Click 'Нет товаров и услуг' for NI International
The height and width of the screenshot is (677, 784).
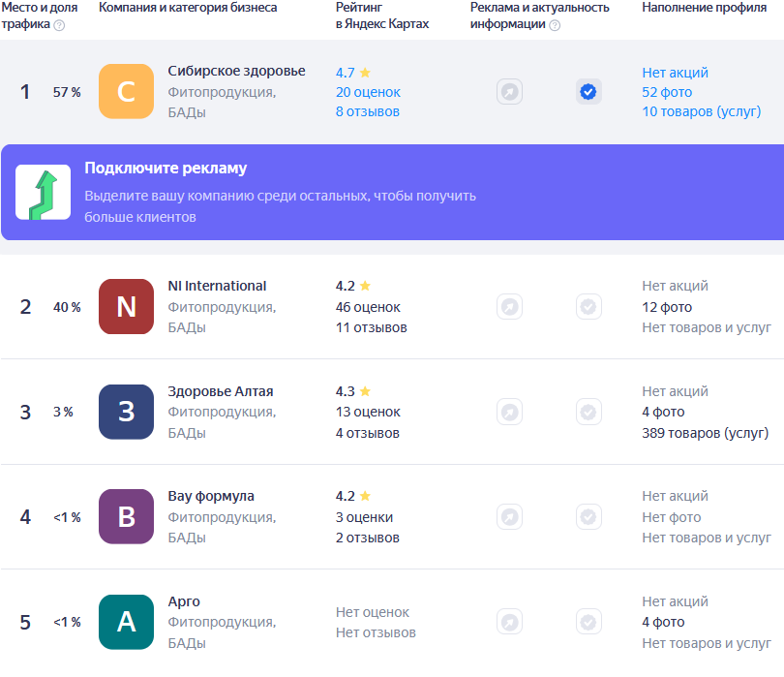click(x=707, y=327)
